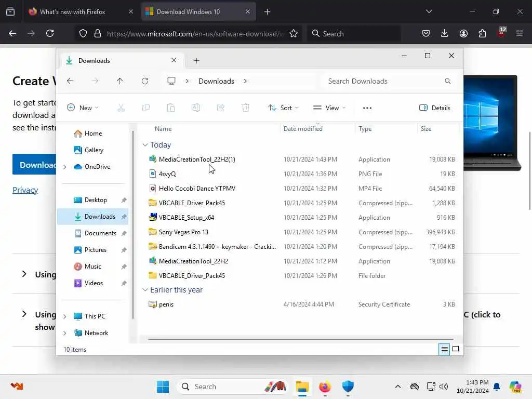Open the View dropdown
This screenshot has width=532, height=399.
(329, 108)
